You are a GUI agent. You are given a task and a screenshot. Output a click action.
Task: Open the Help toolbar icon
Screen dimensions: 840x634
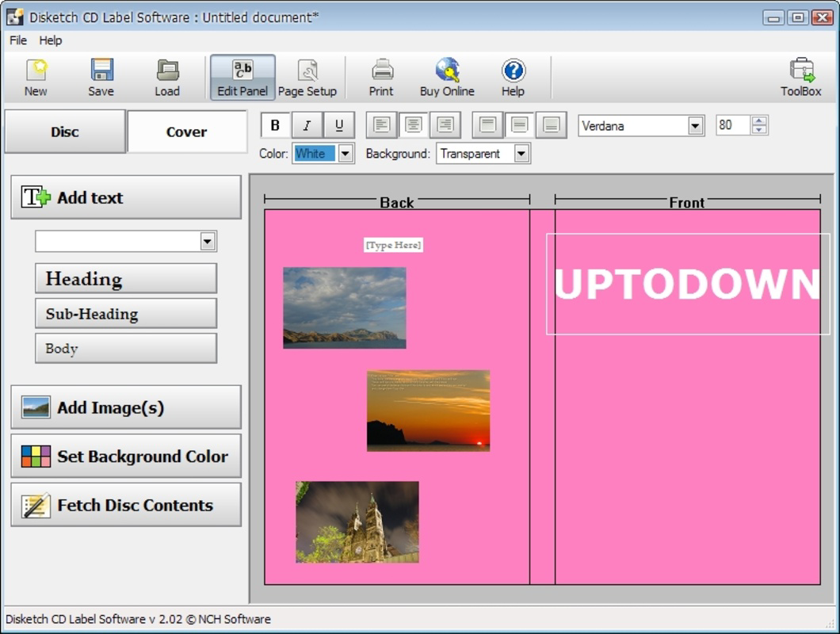(x=512, y=75)
